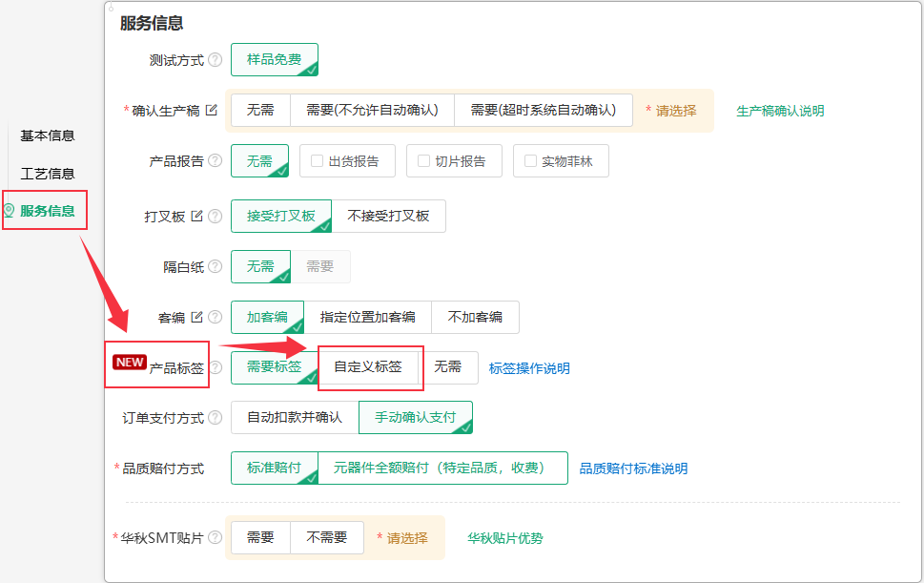Check the 实物菲林 checkbox

(x=530, y=161)
